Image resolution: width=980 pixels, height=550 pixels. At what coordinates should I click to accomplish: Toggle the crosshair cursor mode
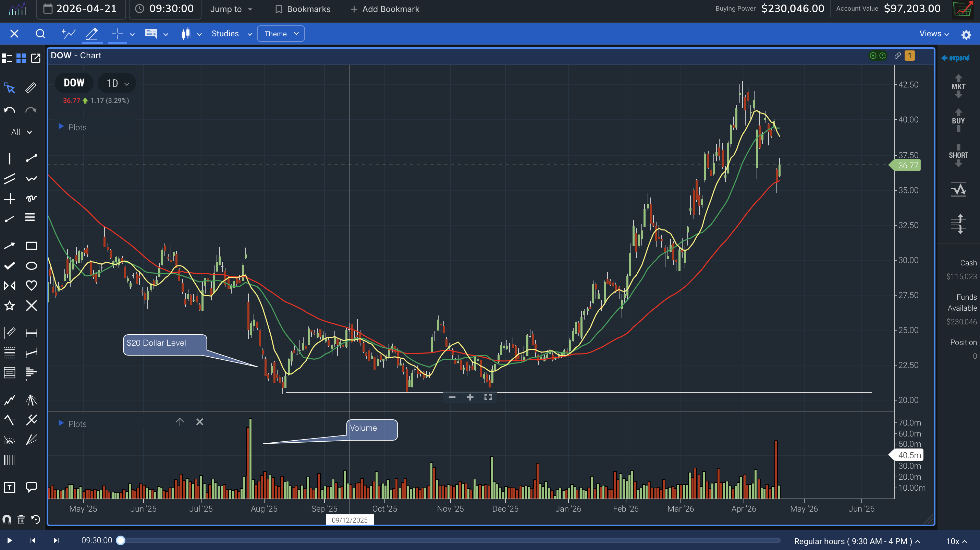pyautogui.click(x=117, y=34)
